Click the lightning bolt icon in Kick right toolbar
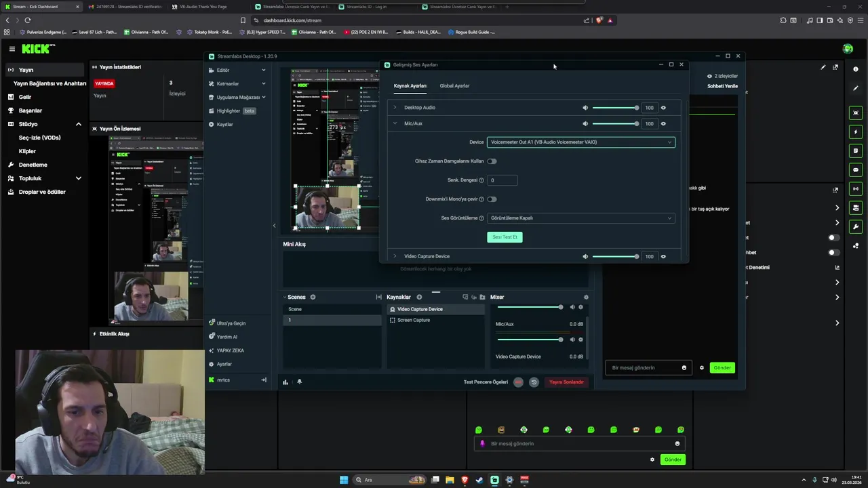 coord(856,131)
